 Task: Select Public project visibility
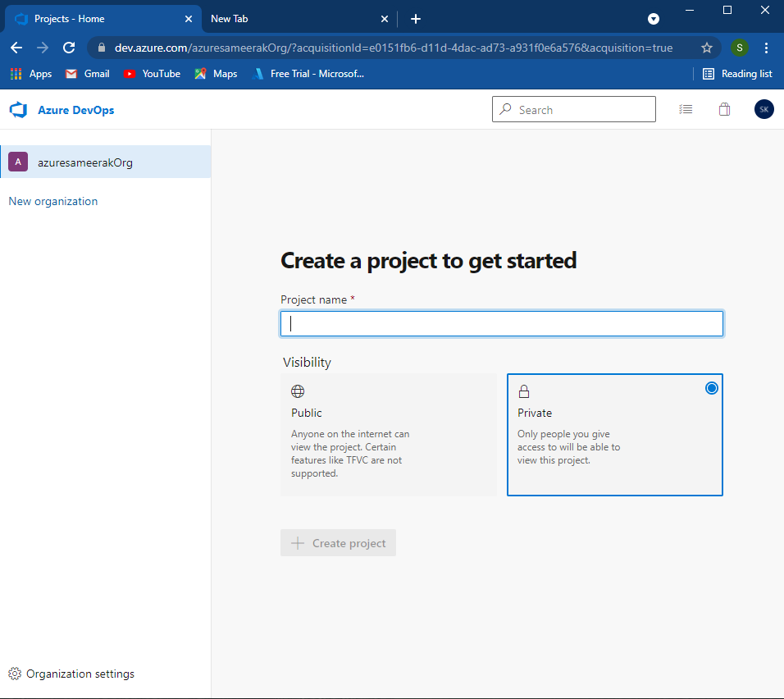pyautogui.click(x=388, y=435)
